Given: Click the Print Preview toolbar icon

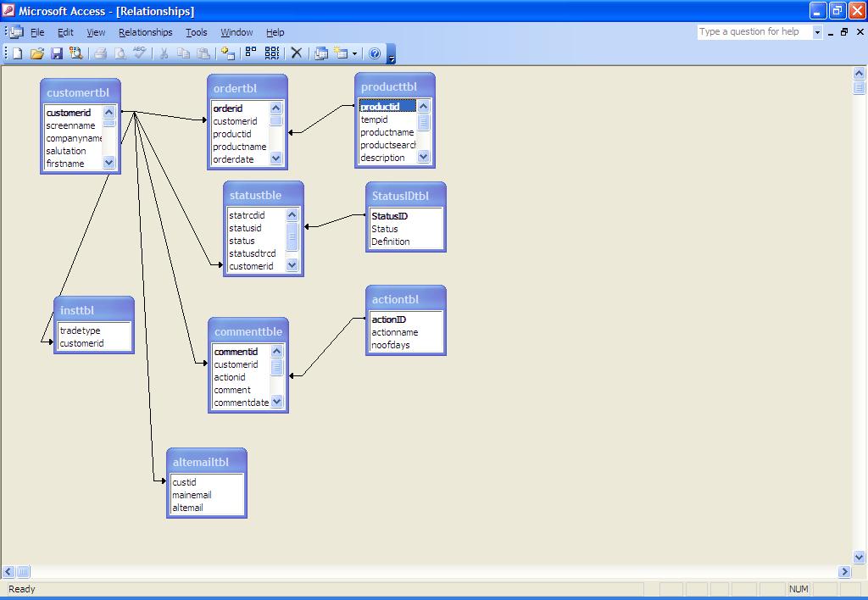Looking at the screenshot, I should click(x=120, y=53).
